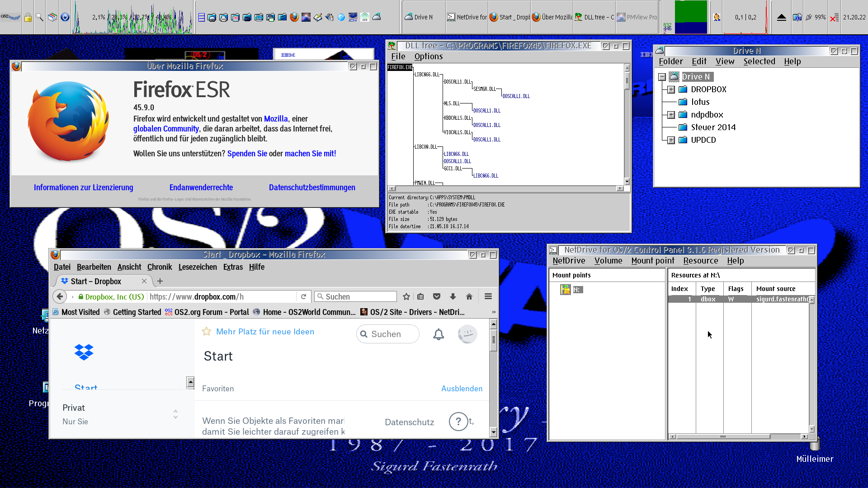The width and height of the screenshot is (868, 488).
Task: Click the power plug battery icon
Action: [x=809, y=17]
